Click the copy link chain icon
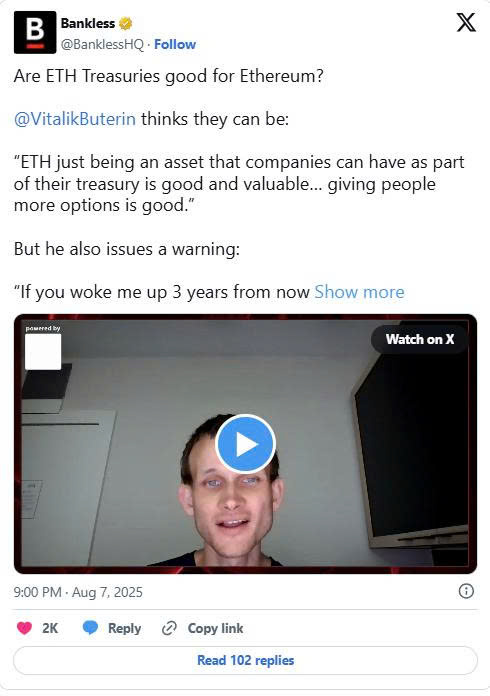Viewport: 490px width, 696px height. click(x=169, y=628)
